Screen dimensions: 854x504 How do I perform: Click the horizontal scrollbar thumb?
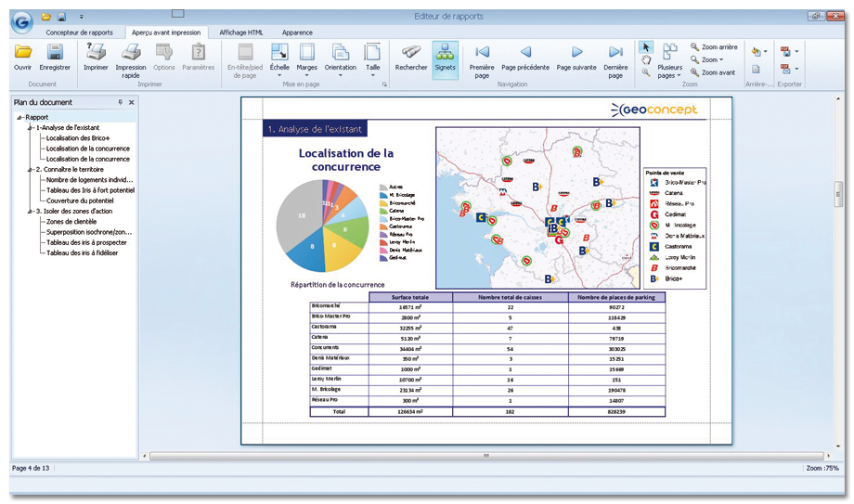coord(486,456)
